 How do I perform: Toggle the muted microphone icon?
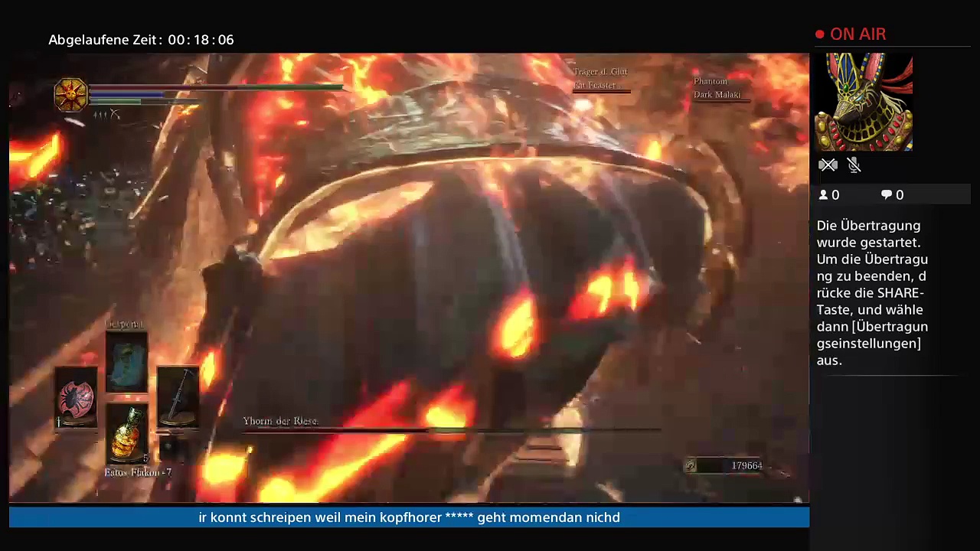[x=854, y=165]
